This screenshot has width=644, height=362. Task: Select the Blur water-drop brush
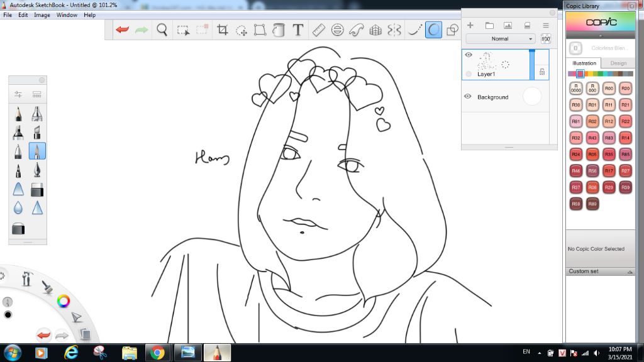tap(18, 208)
